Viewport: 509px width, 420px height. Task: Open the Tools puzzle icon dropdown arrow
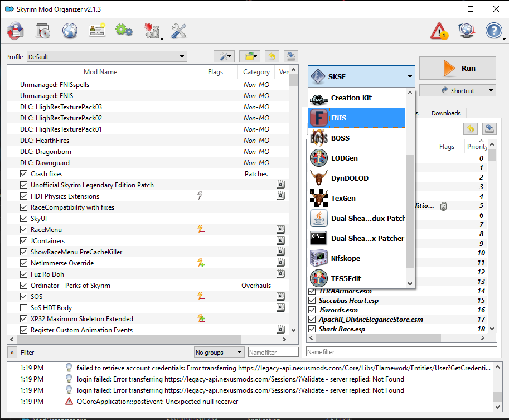[162, 39]
